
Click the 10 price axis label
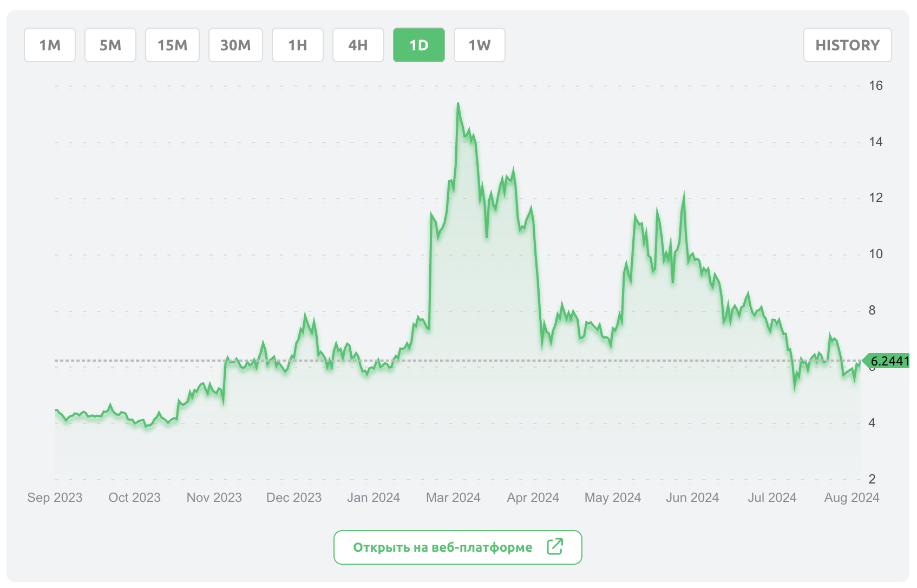[x=875, y=254]
